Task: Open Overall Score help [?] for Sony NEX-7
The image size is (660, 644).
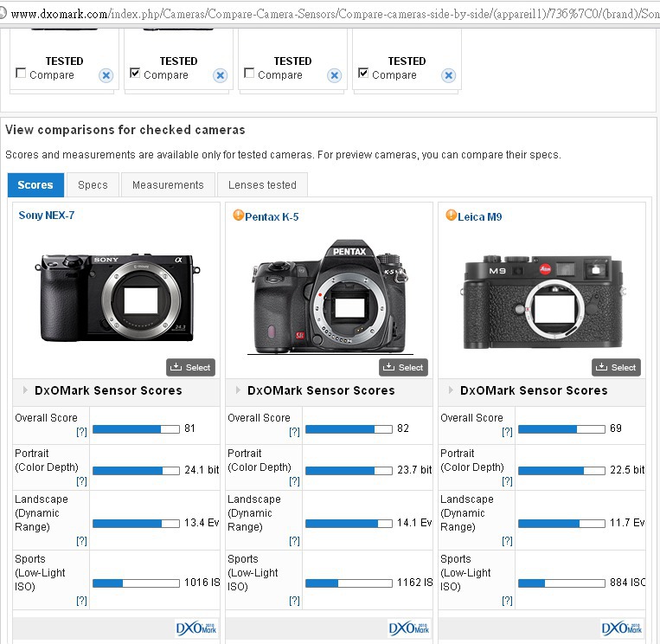Action: (81, 432)
